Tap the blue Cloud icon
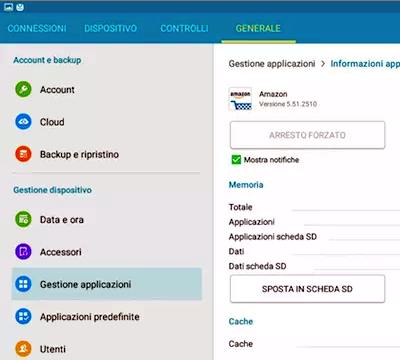Viewport: 400px width, 360px height. click(x=23, y=122)
